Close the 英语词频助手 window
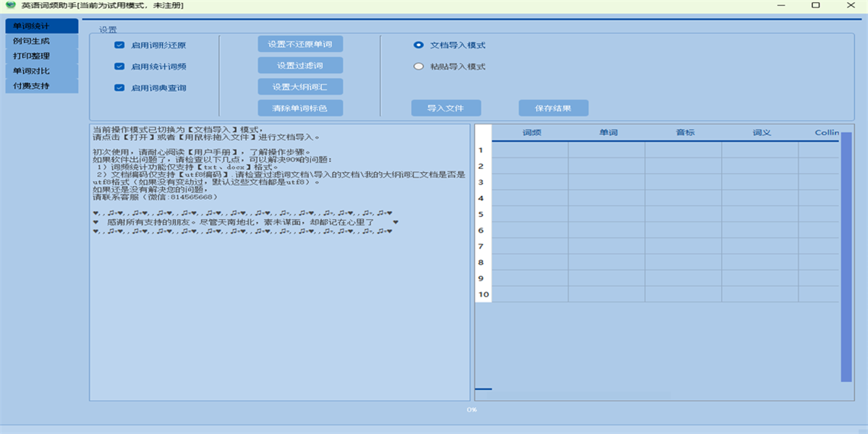 (x=849, y=5)
